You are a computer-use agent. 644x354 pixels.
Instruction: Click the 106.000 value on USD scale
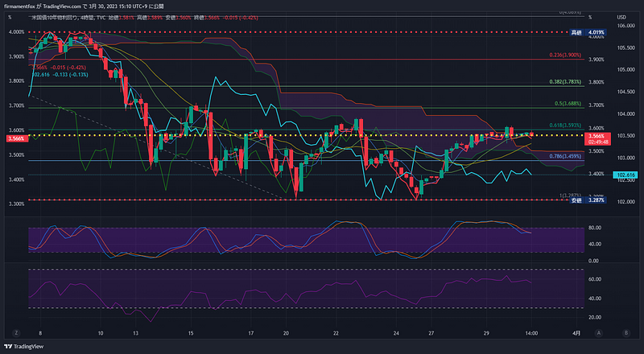coord(625,26)
